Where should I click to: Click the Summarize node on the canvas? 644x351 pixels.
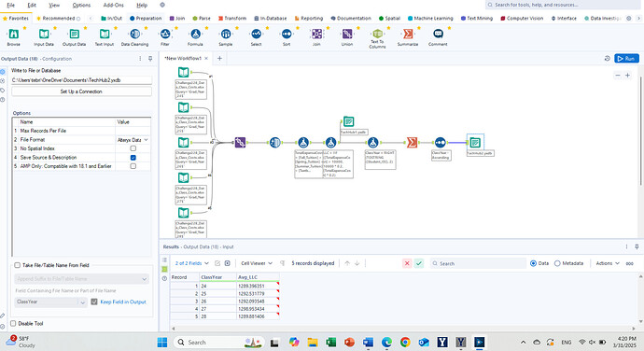pyautogui.click(x=412, y=142)
